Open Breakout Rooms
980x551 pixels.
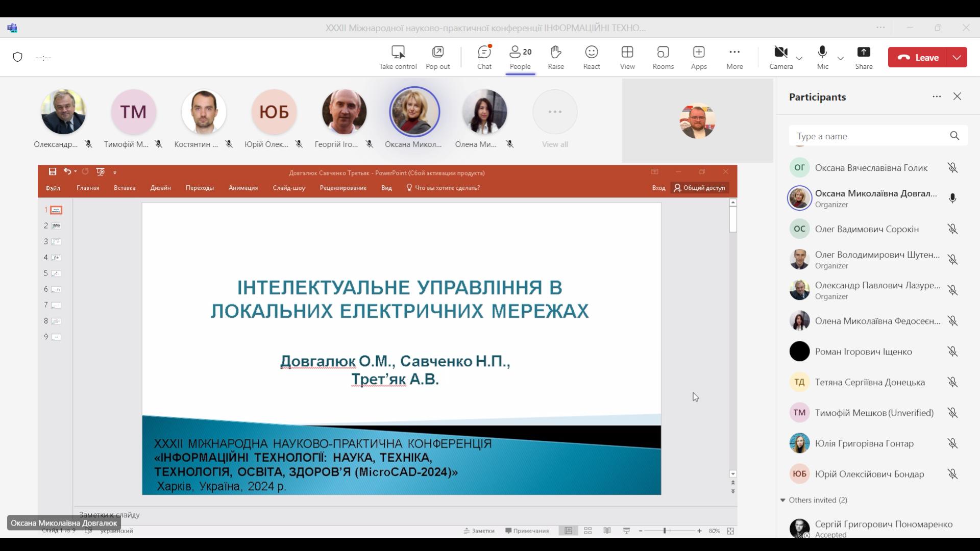coord(663,57)
